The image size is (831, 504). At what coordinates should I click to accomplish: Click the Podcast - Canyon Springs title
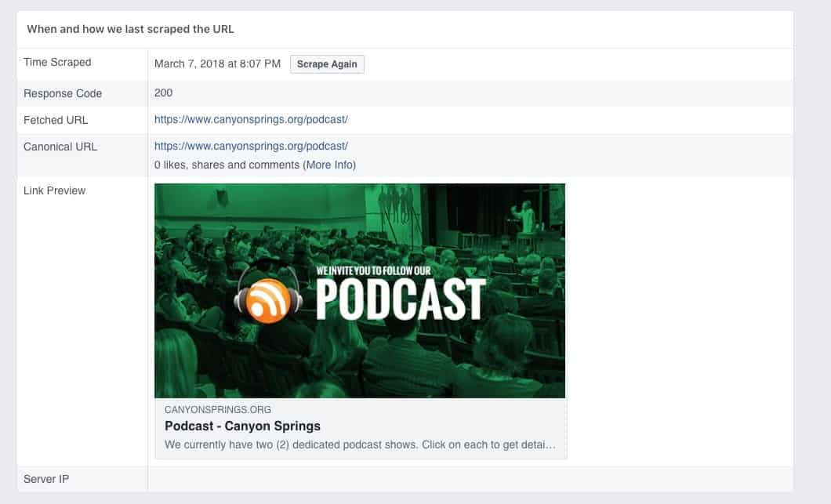pos(242,426)
